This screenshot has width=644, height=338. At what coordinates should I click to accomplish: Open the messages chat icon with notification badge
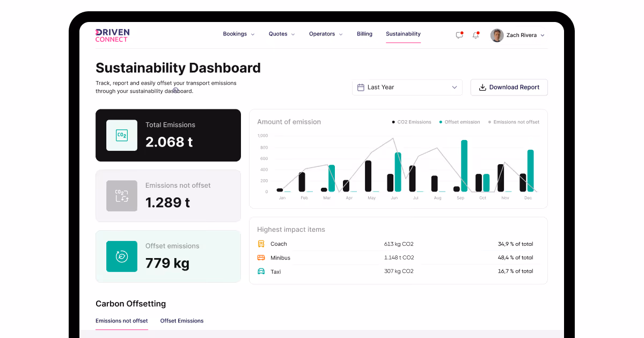pos(459,34)
